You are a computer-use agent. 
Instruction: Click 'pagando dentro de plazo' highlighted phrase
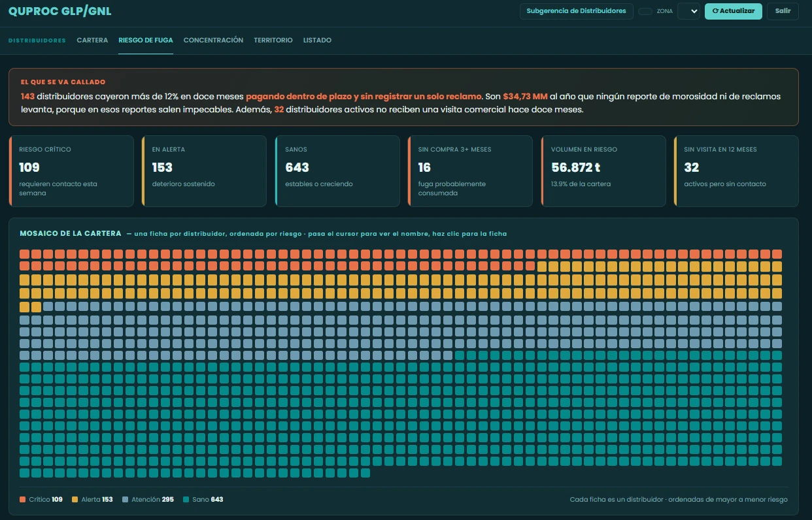click(297, 96)
